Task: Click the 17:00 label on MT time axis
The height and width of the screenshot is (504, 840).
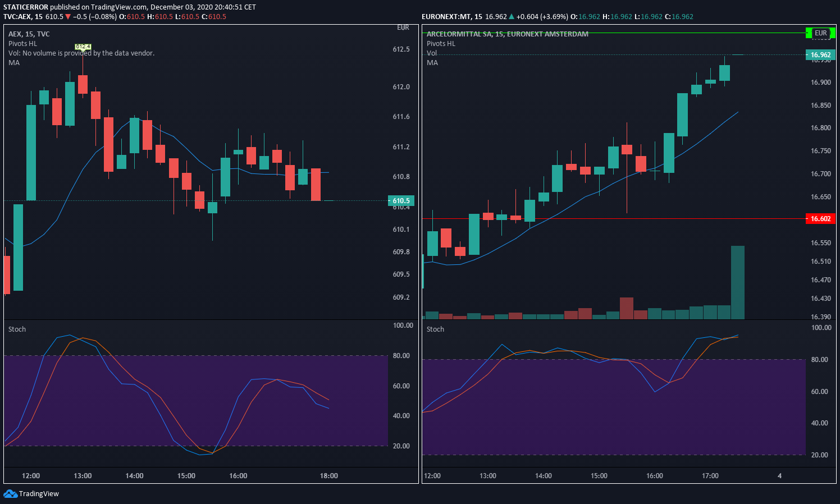Action: [710, 476]
